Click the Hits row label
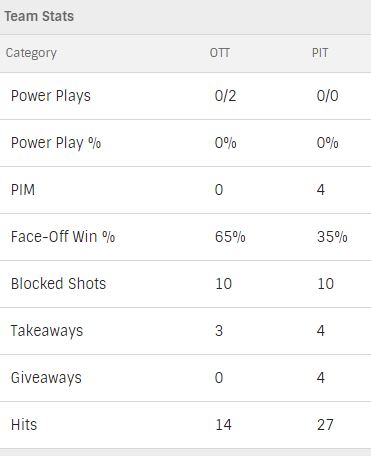Screen dimensions: 371x456 pyautogui.click(x=24, y=425)
